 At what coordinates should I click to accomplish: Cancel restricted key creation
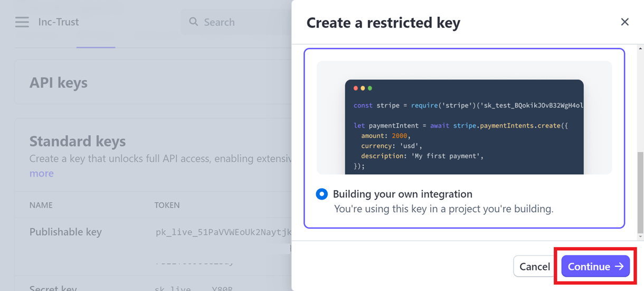coord(535,266)
